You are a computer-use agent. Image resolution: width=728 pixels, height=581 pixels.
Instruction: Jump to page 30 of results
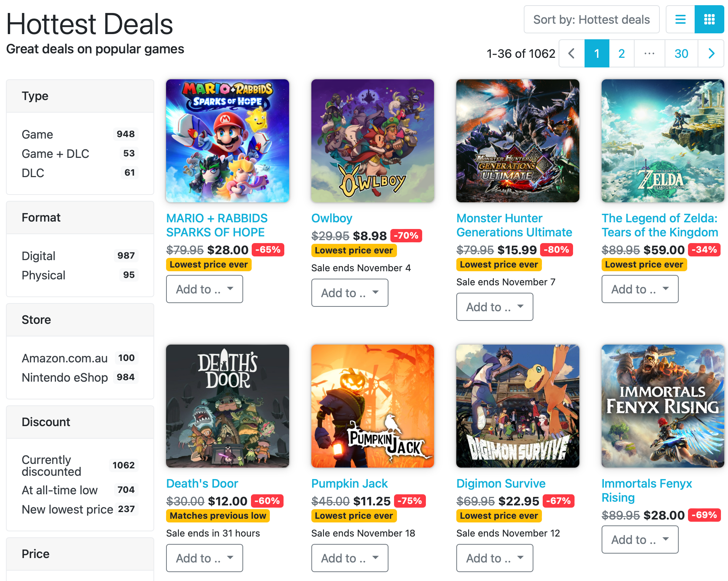pyautogui.click(x=681, y=53)
